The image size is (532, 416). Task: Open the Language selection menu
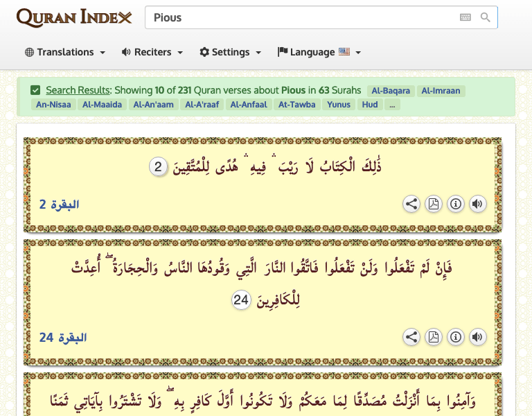319,52
